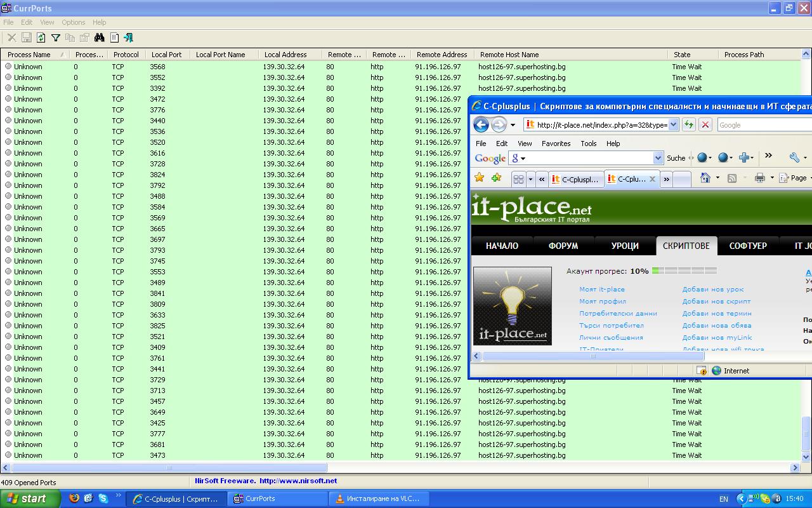Image resolution: width=812 pixels, height=508 pixels.
Task: Click the Copy Selected Items toolbar icon
Action: tap(70, 38)
